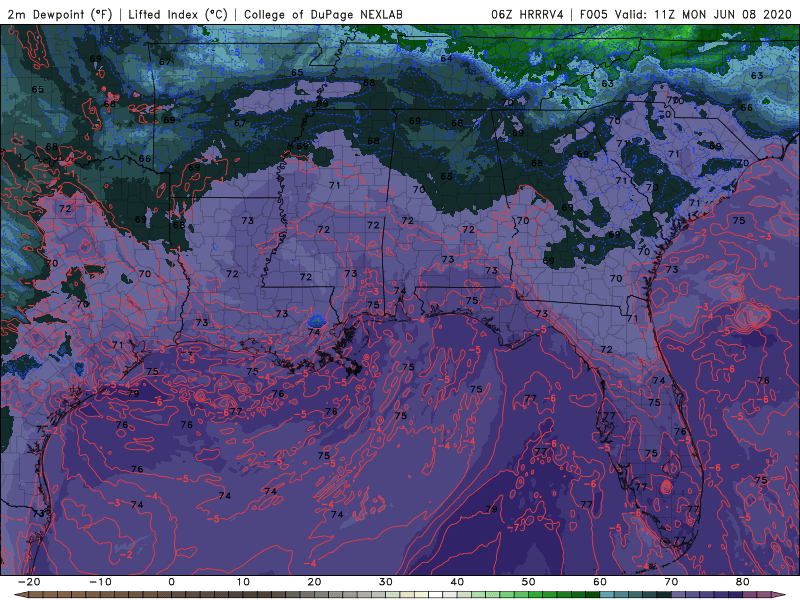This screenshot has width=800, height=600.
Task: Click the 80 tick label on color scale
Action: tap(743, 582)
